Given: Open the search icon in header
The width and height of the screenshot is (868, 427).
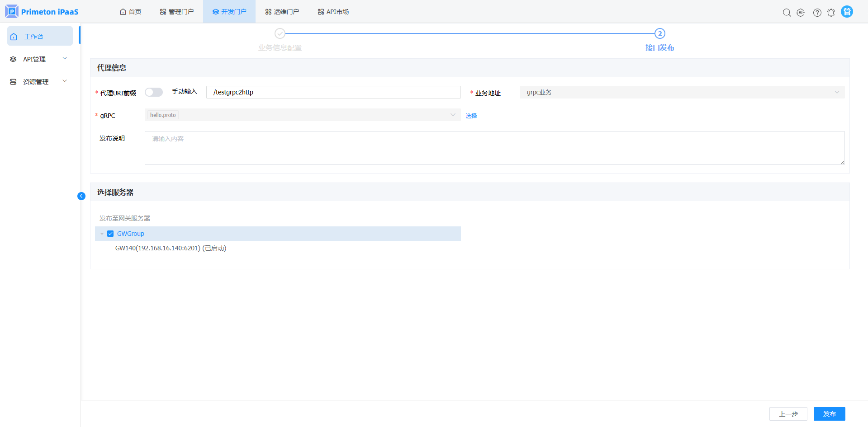Looking at the screenshot, I should [787, 13].
